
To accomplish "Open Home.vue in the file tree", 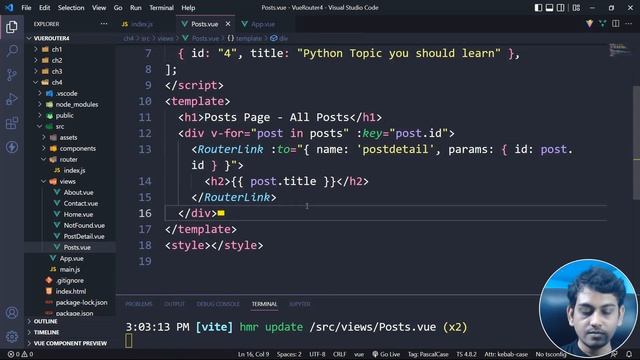I will pos(70,214).
